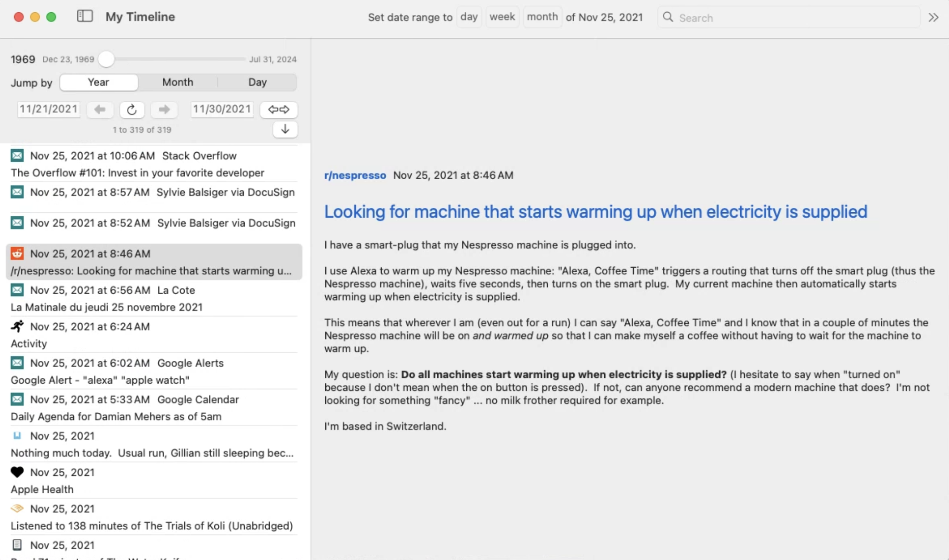Click the start date field 11/21/2021

49,109
